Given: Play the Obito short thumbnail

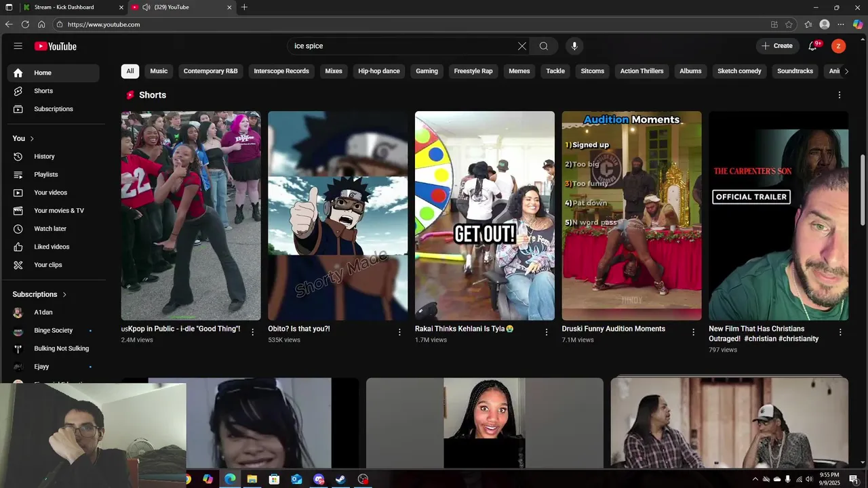Looking at the screenshot, I should point(338,216).
